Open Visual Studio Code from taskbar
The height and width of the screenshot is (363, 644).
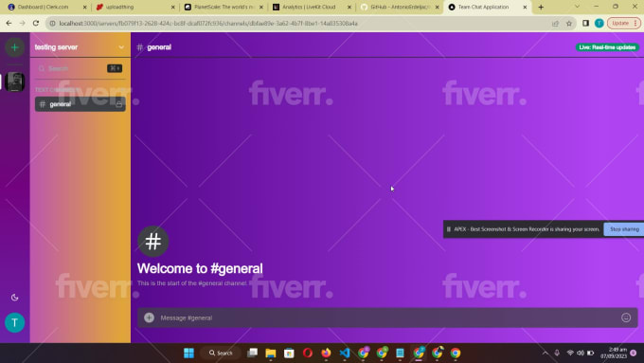point(345,353)
